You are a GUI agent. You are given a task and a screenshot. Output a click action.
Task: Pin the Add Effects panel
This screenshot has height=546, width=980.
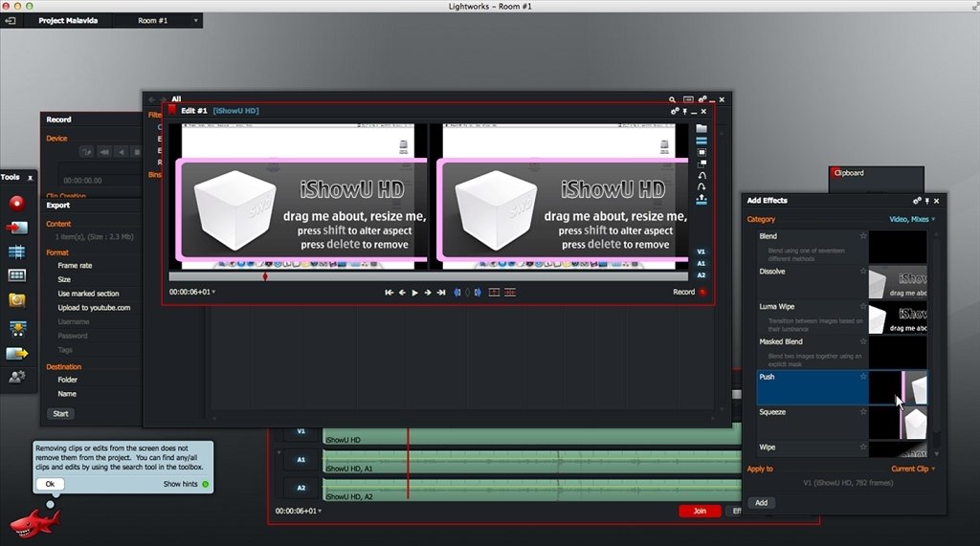click(926, 201)
